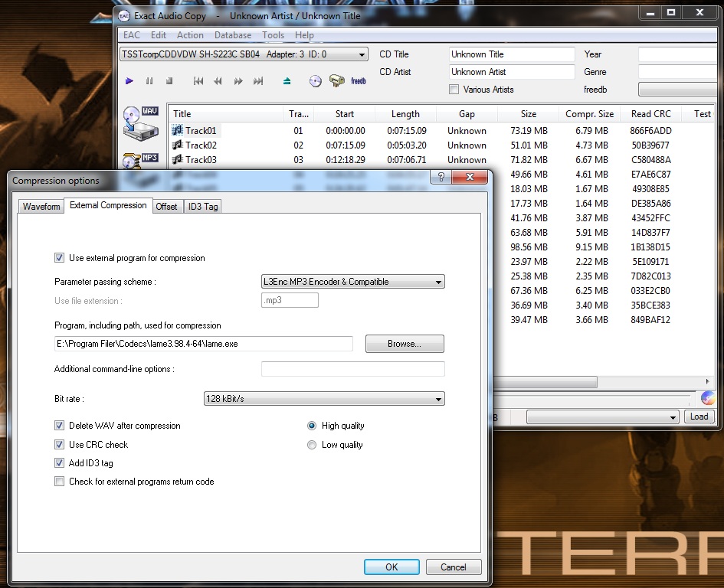The width and height of the screenshot is (724, 588).
Task: Skip to the previous track
Action: (x=198, y=81)
